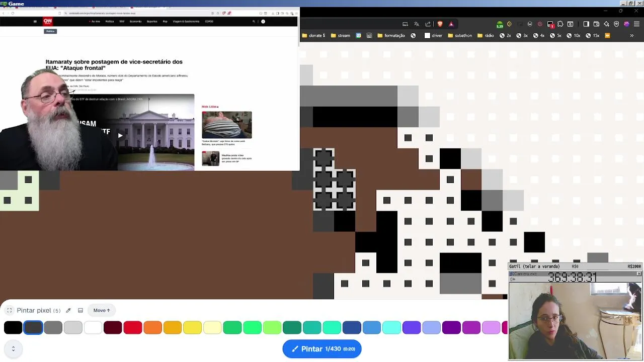The width and height of the screenshot is (644, 362).
Task: Pick the dark maroon color swatch
Action: point(113,328)
